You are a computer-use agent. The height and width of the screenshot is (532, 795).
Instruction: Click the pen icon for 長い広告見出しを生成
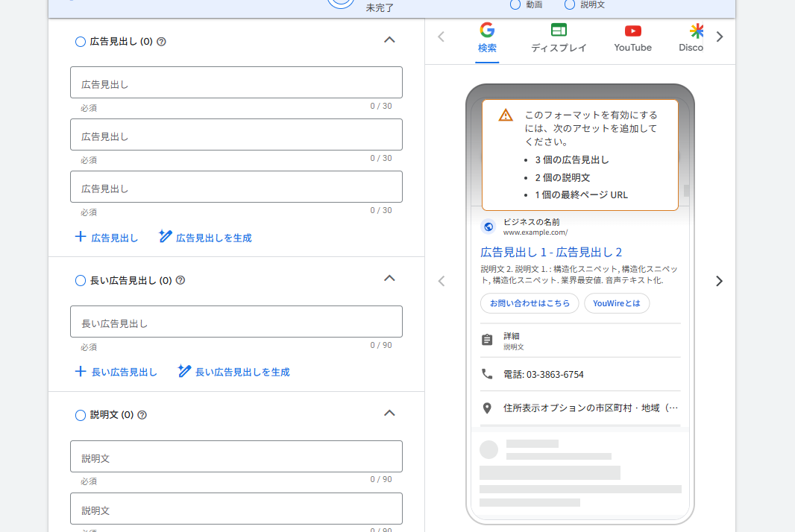tap(184, 371)
